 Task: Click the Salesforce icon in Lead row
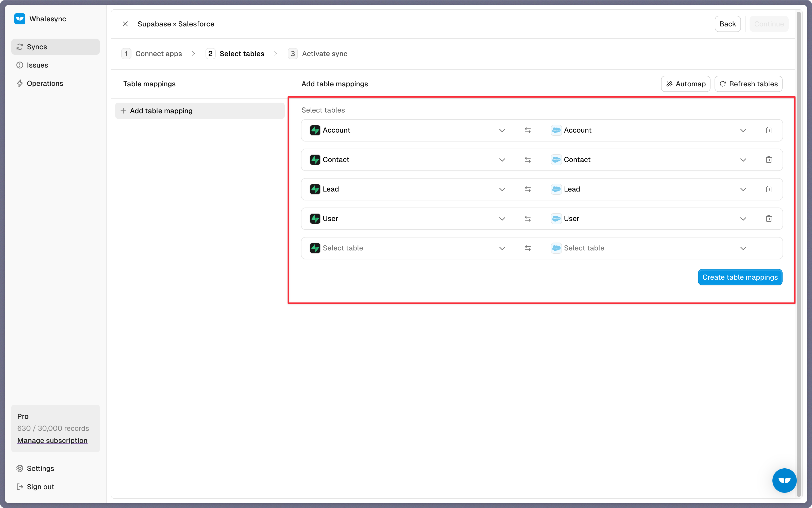tap(556, 189)
